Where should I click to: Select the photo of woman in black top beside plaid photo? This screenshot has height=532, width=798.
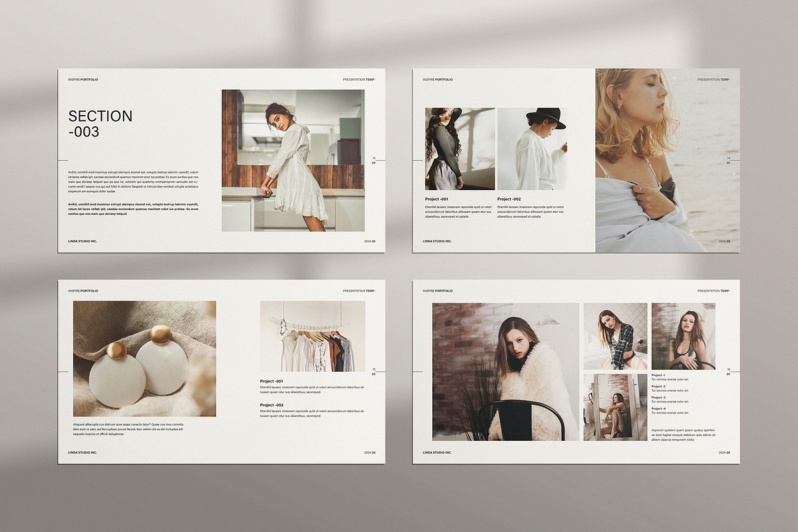[x=683, y=336]
